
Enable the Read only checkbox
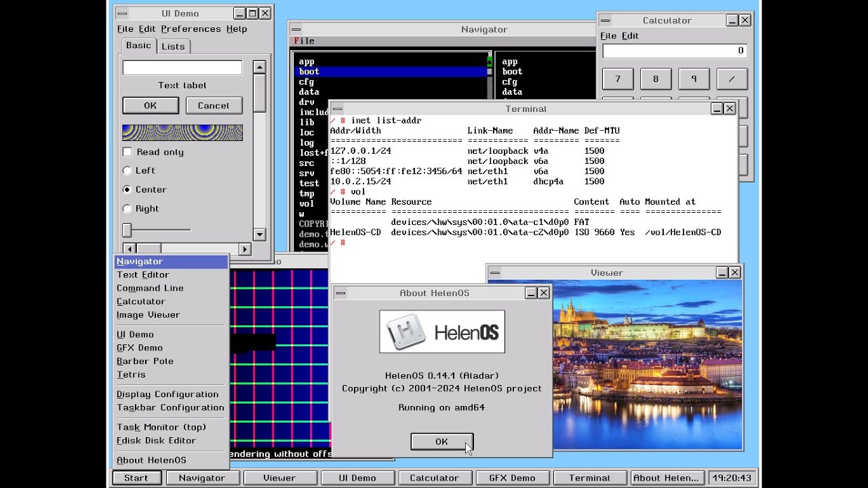pos(127,152)
